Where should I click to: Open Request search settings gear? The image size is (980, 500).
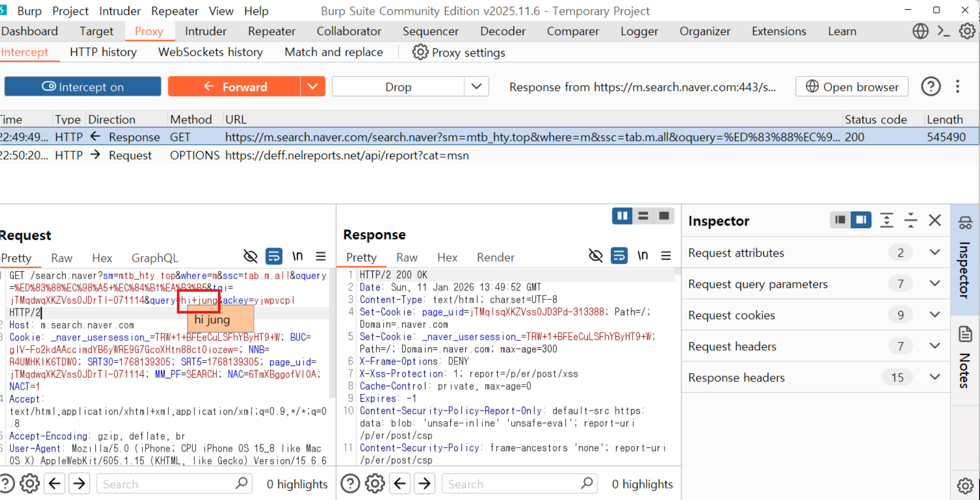[x=30, y=484]
